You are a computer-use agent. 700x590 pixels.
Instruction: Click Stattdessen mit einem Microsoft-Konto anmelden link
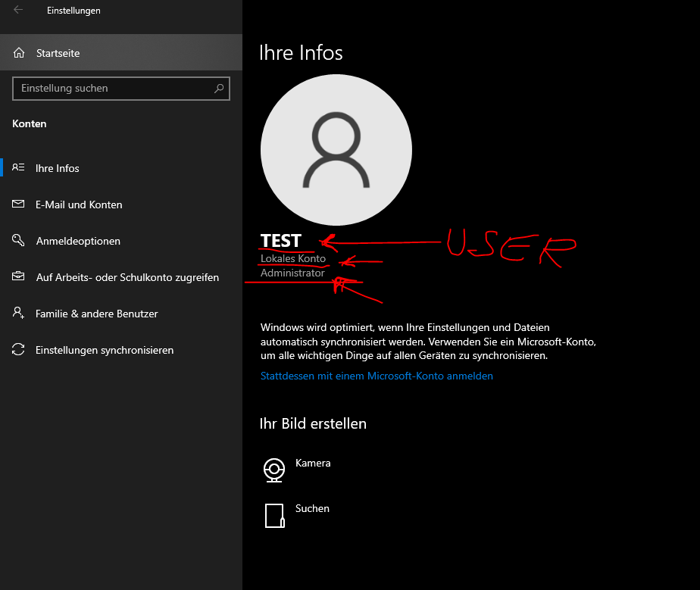pos(377,376)
